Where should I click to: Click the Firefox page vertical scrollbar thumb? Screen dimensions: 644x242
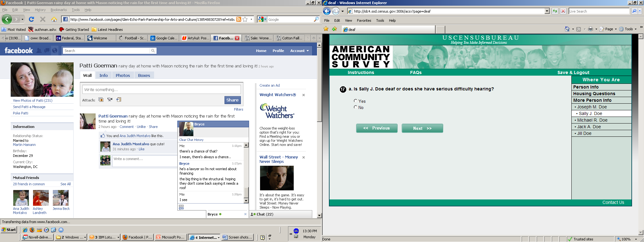(319, 84)
